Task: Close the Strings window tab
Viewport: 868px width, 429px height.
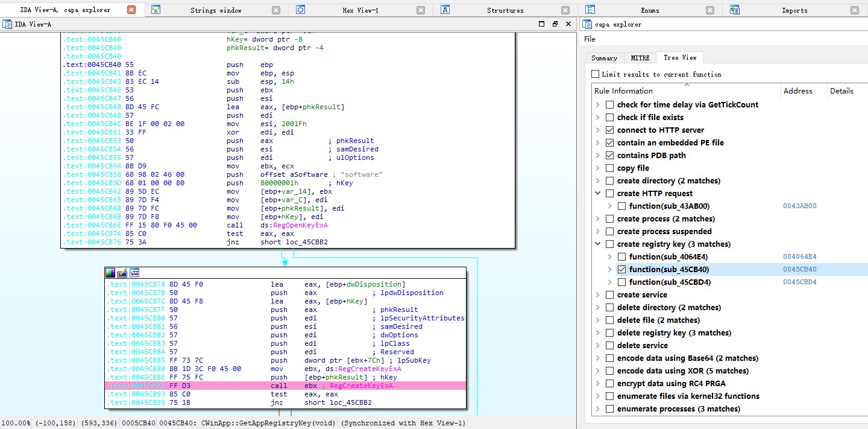Action: tap(276, 10)
